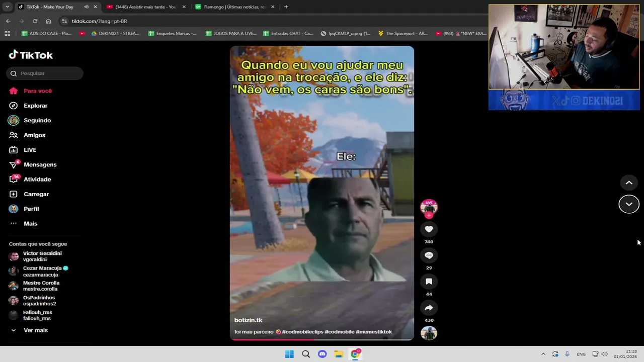The width and height of the screenshot is (644, 362).
Task: Open the video comments
Action: (429, 255)
